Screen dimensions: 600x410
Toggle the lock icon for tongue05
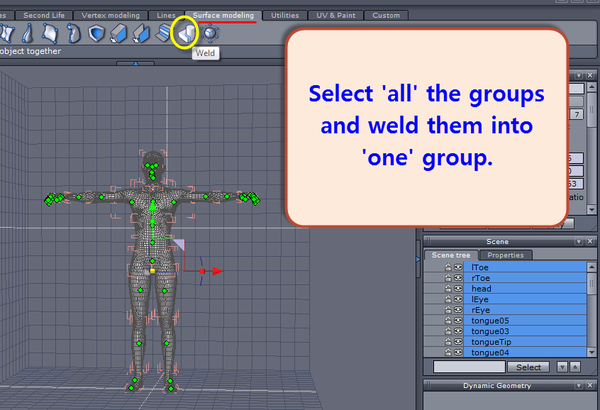pos(448,320)
